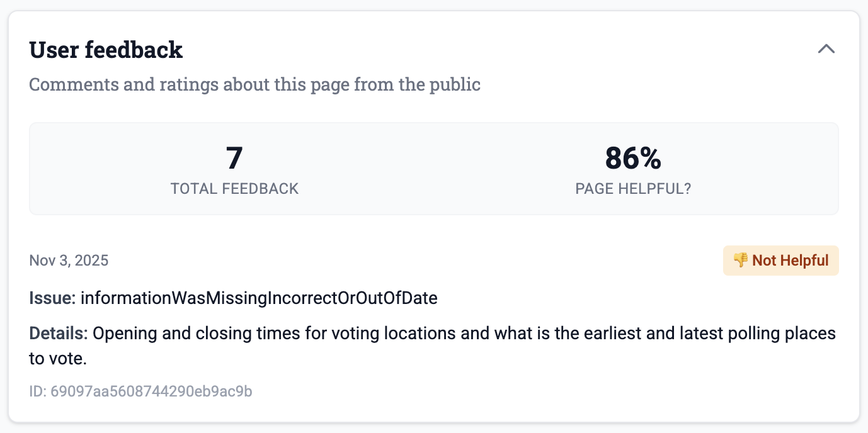Click the feedback ID 69097aa5608744290eb9ac9b
This screenshot has width=868, height=433.
pos(140,391)
